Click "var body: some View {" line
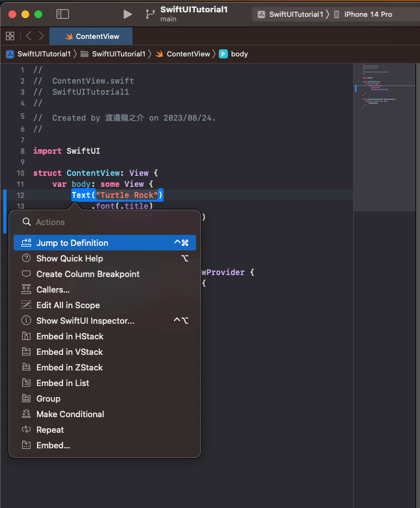420x508 pixels. (x=103, y=184)
